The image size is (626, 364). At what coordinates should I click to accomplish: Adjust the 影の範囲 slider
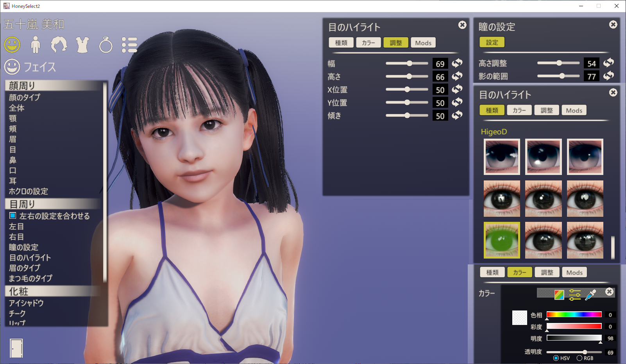[x=558, y=76]
